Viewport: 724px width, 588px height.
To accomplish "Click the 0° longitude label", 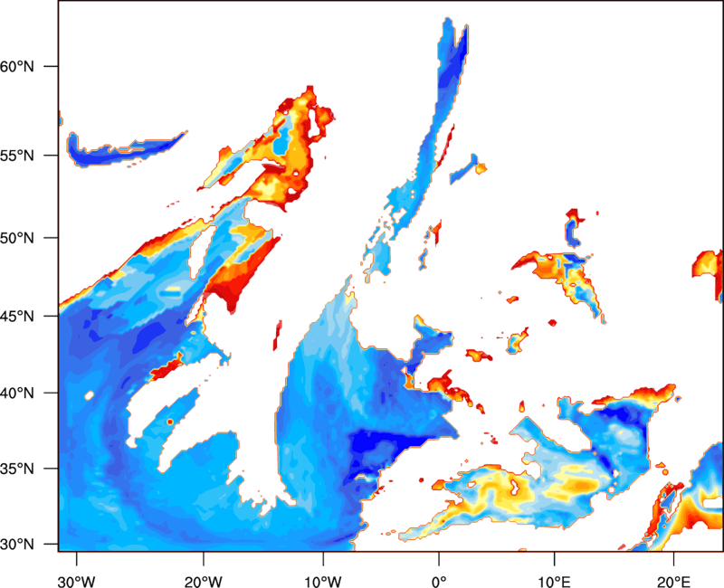I will (439, 582).
